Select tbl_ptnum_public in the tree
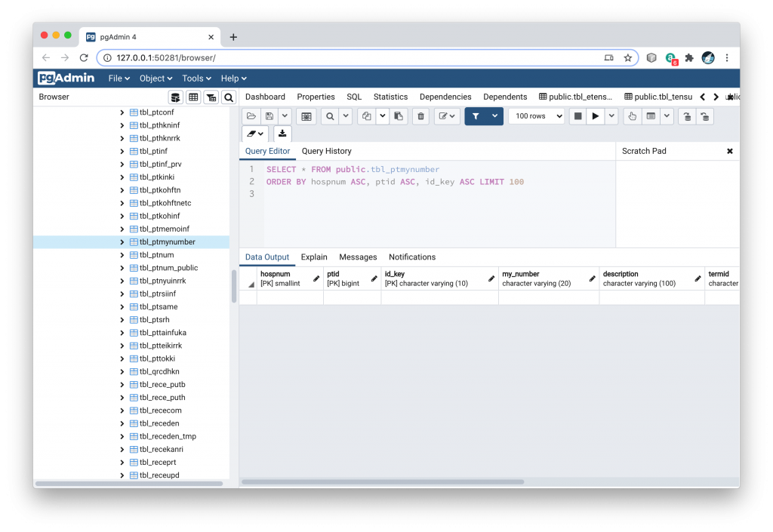Viewport: 773px width, 532px height. 168,268
